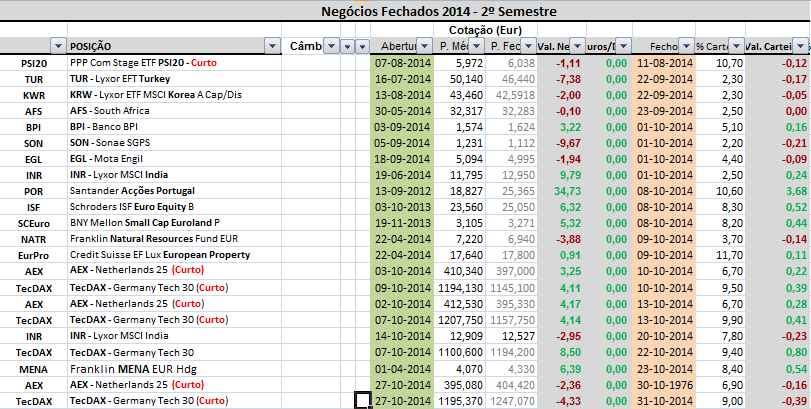Open the P. Fec column filter dropdown
Viewport: 811px width, 409px height.
(x=528, y=47)
